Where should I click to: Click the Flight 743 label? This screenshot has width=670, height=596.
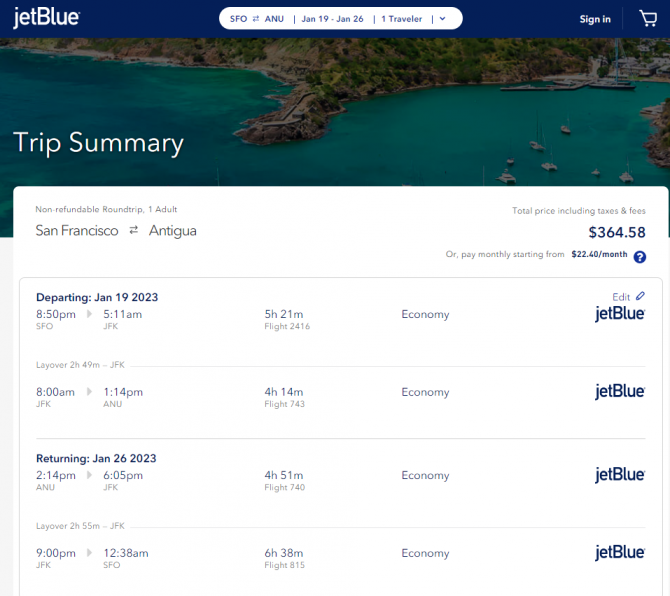tap(285, 404)
